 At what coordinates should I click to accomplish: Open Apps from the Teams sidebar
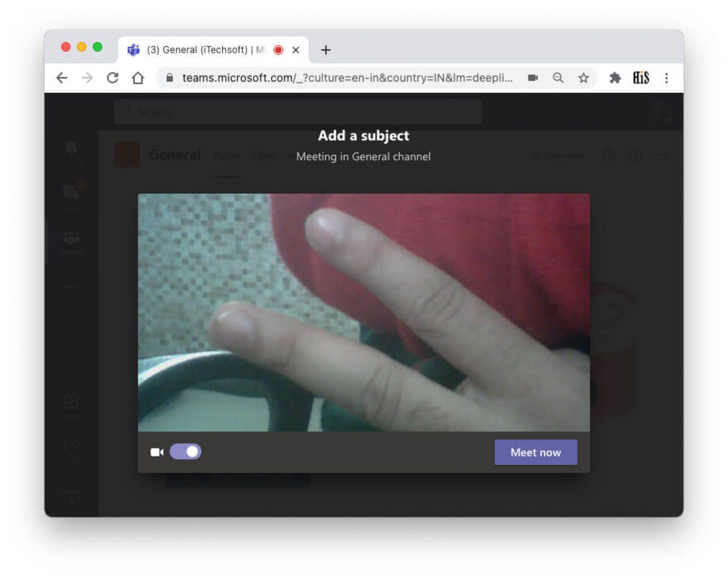(71, 402)
